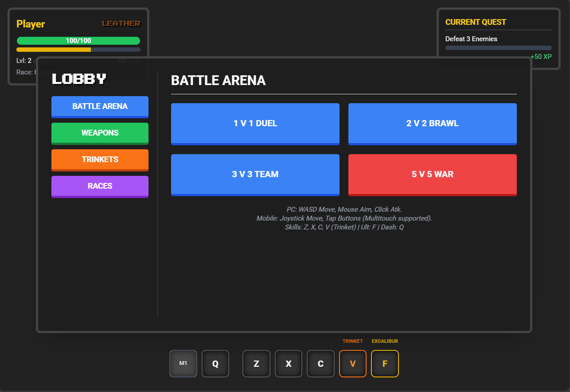Join the 5 V 5 War
570x392 pixels.
coord(433,175)
